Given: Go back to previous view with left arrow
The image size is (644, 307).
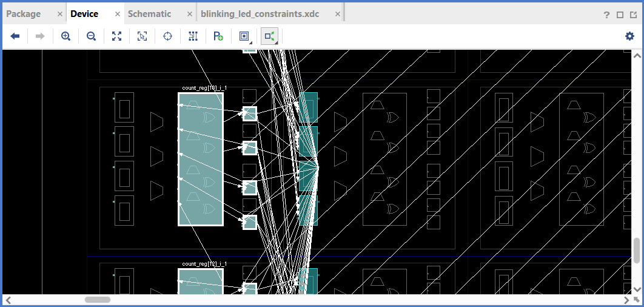Looking at the screenshot, I should pos(15,36).
